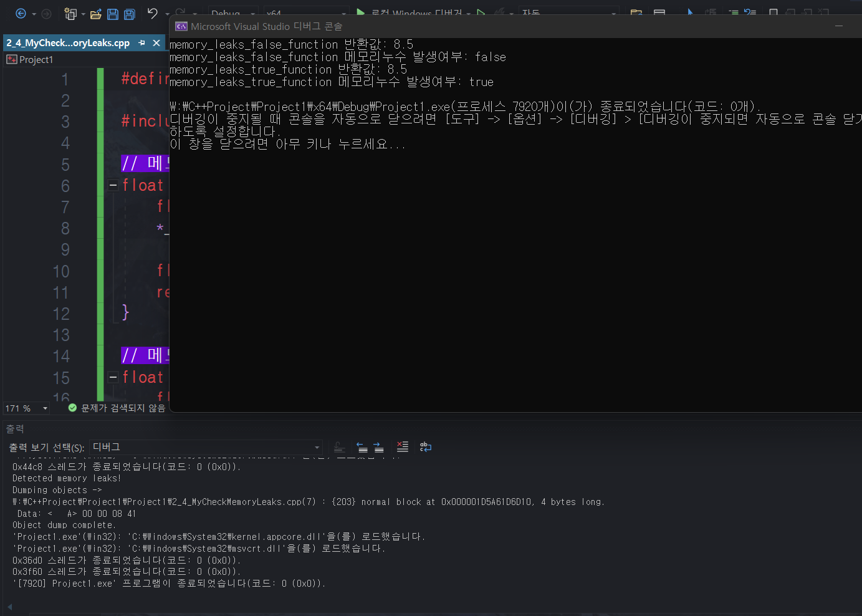Screen dimensions: 862x616
Task: Go to next message in the output panel
Action: tap(378, 447)
